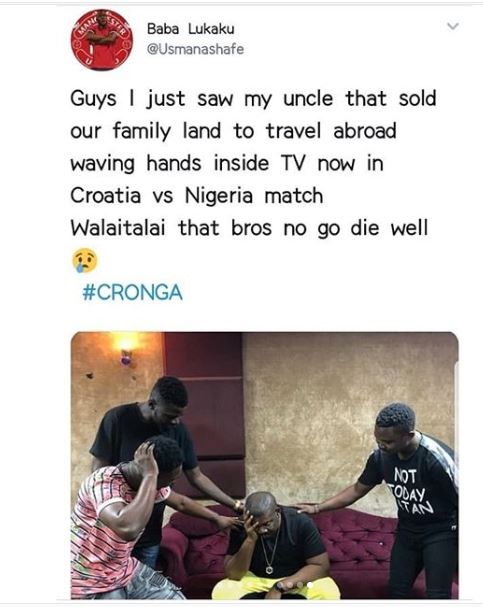
Task: Select the bright fourth carousel dot
Action: point(310,585)
